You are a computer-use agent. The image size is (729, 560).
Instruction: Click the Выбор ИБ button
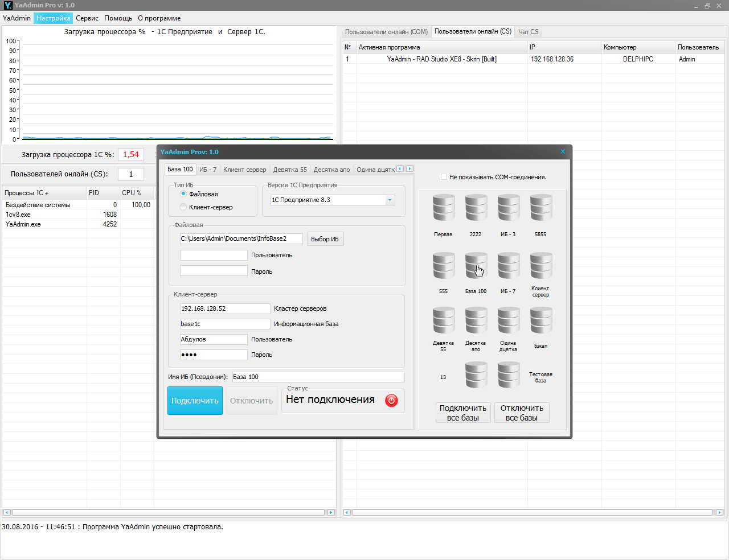(325, 239)
